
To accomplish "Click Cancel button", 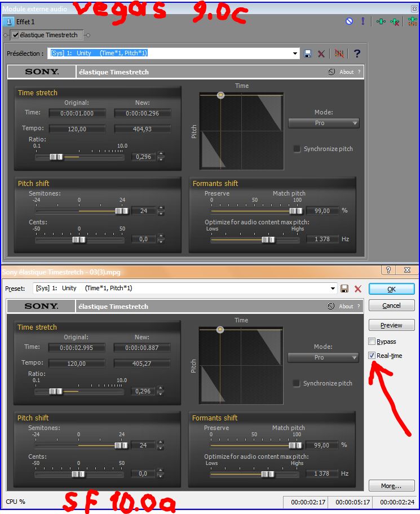I will click(391, 305).
